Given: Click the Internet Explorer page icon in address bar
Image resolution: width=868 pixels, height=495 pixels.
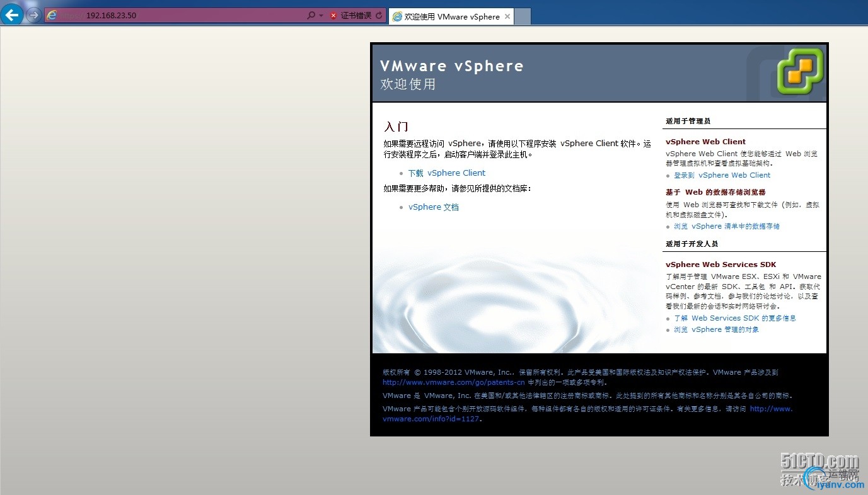Looking at the screenshot, I should coord(52,15).
